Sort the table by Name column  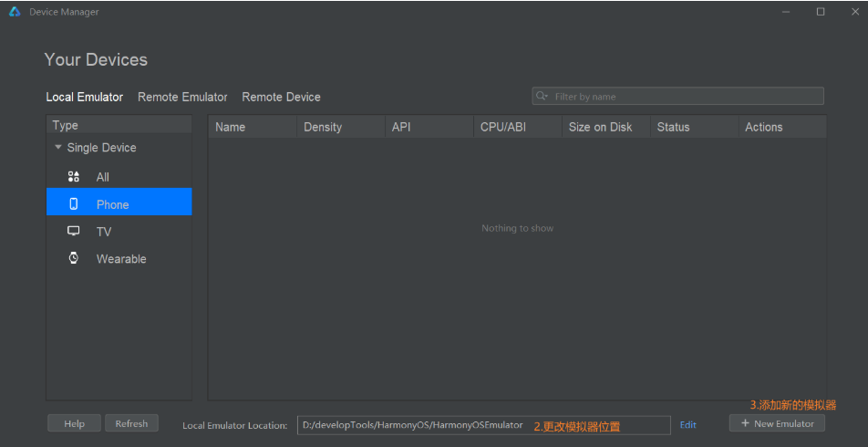pos(231,127)
